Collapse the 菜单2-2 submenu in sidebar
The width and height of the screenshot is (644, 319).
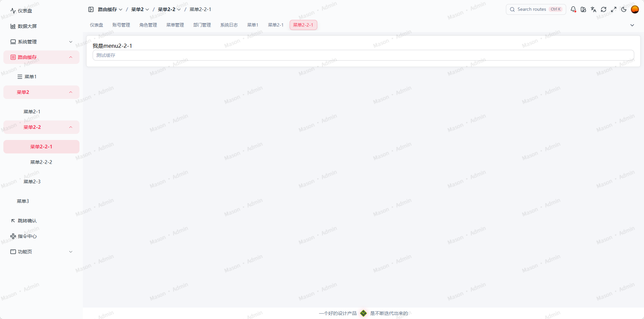pyautogui.click(x=71, y=127)
